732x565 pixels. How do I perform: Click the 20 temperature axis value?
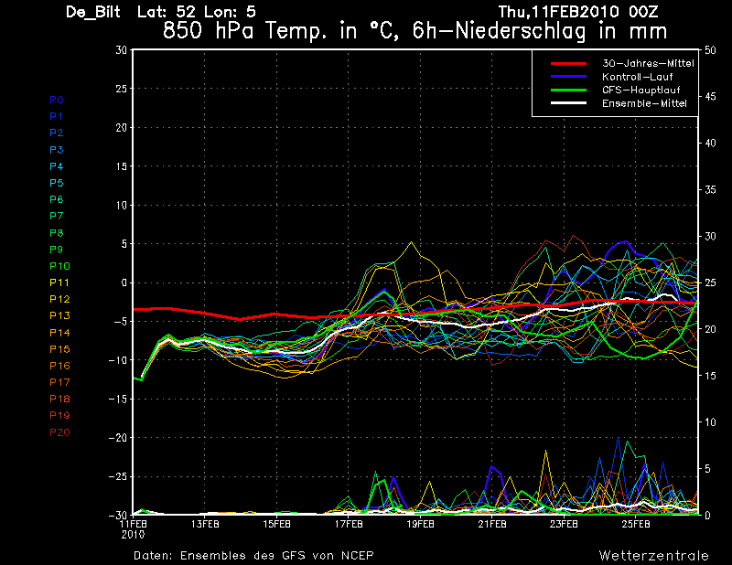click(x=121, y=127)
